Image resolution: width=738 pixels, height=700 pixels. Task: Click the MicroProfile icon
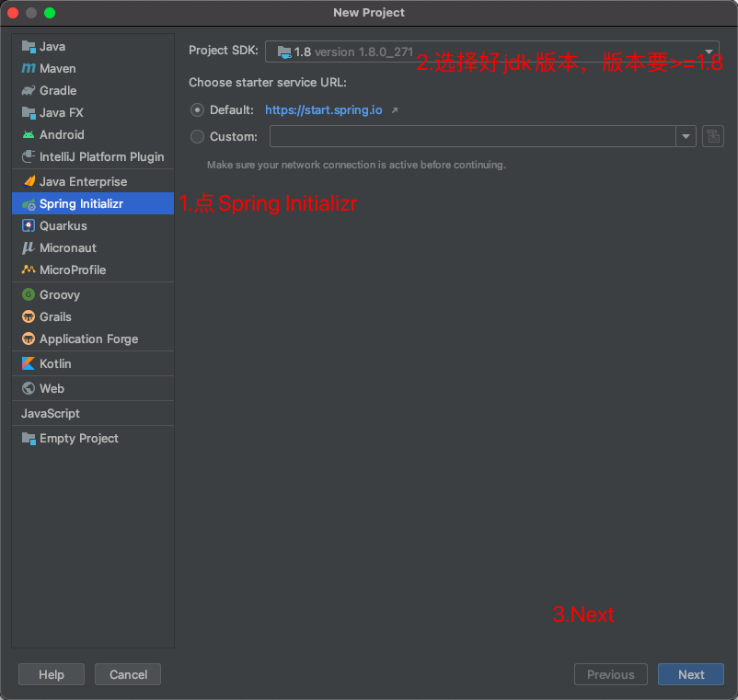click(29, 270)
